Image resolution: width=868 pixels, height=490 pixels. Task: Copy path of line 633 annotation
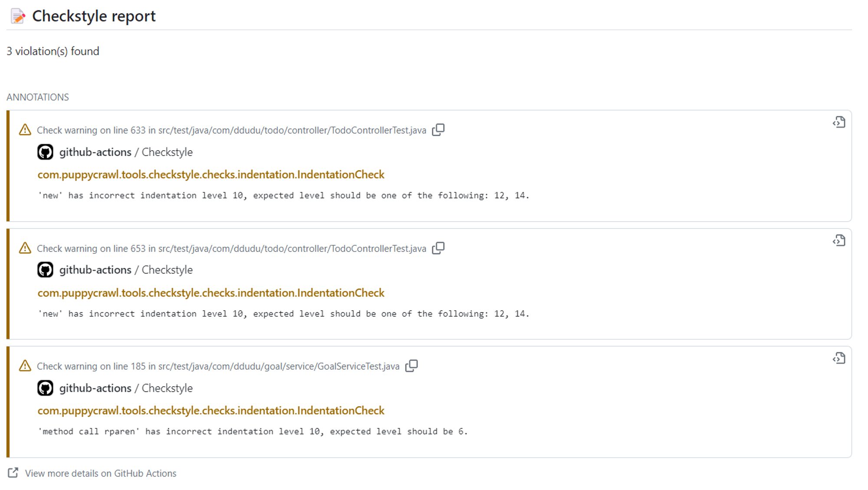(x=438, y=130)
